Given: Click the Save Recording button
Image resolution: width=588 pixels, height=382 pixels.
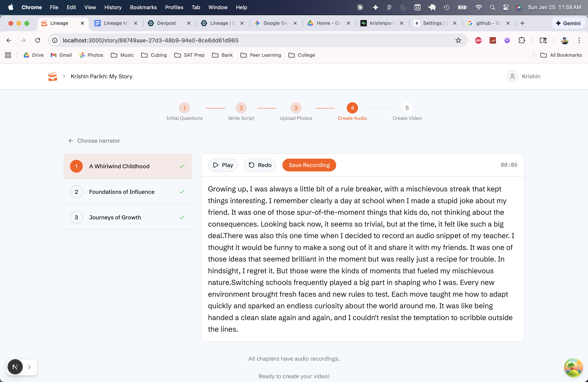Looking at the screenshot, I should pyautogui.click(x=309, y=165).
